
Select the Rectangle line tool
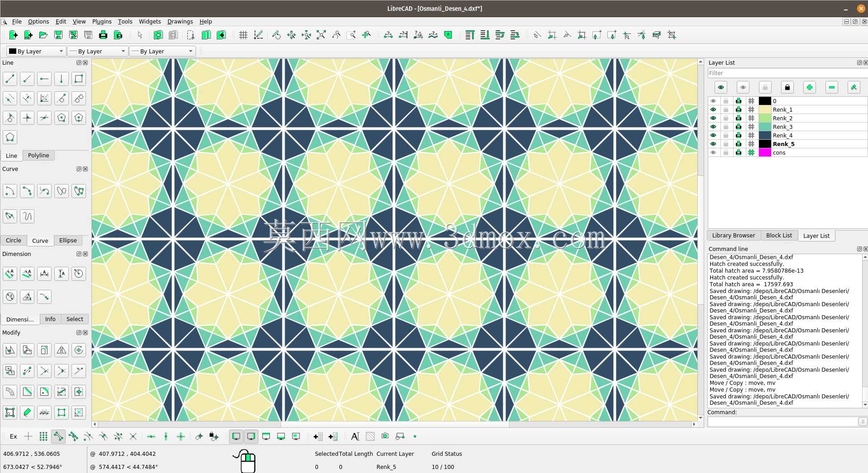(79, 79)
